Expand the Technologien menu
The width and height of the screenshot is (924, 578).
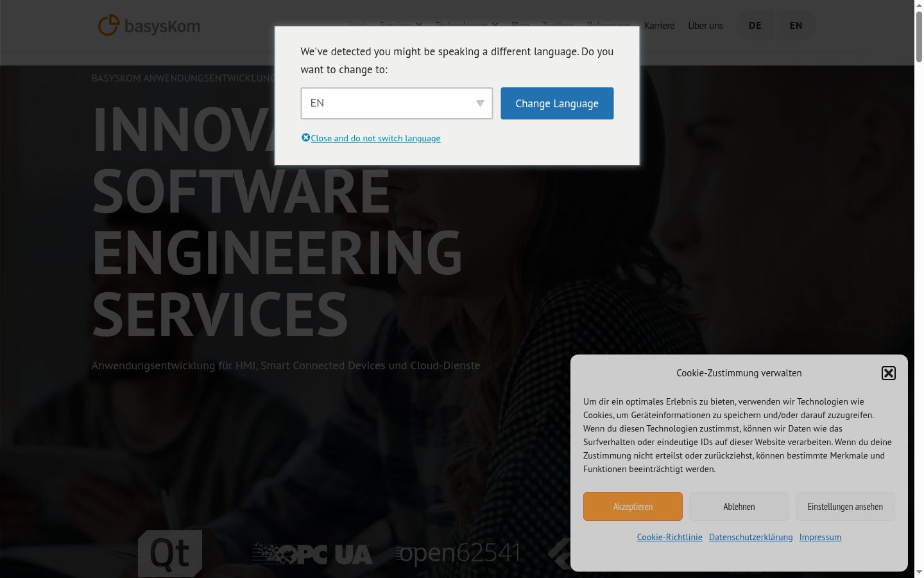pyautogui.click(x=466, y=24)
